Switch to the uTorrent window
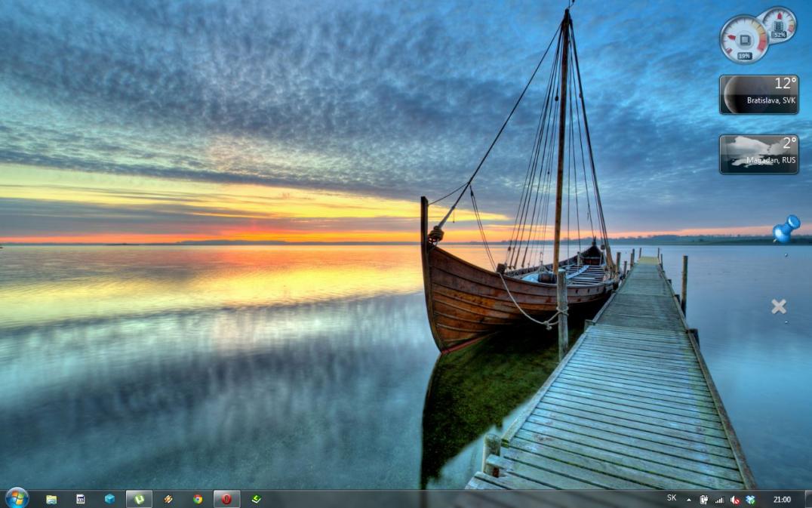 (x=139, y=499)
